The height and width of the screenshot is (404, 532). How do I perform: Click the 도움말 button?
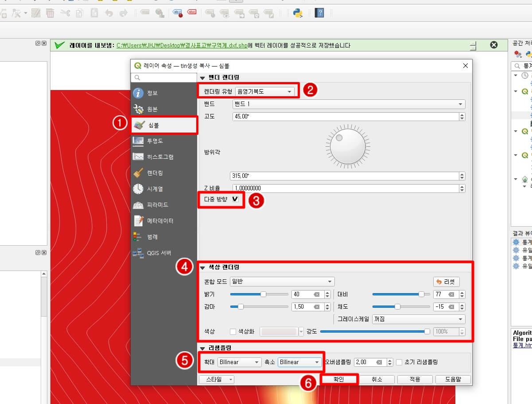point(453,380)
